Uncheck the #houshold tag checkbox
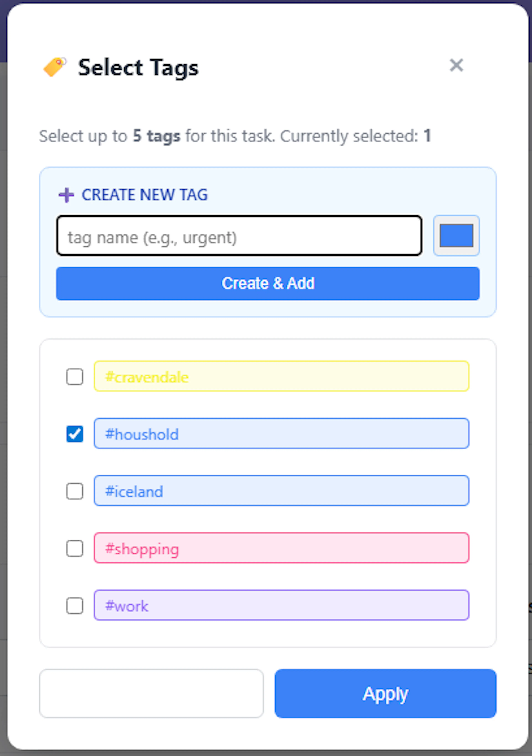 75,434
